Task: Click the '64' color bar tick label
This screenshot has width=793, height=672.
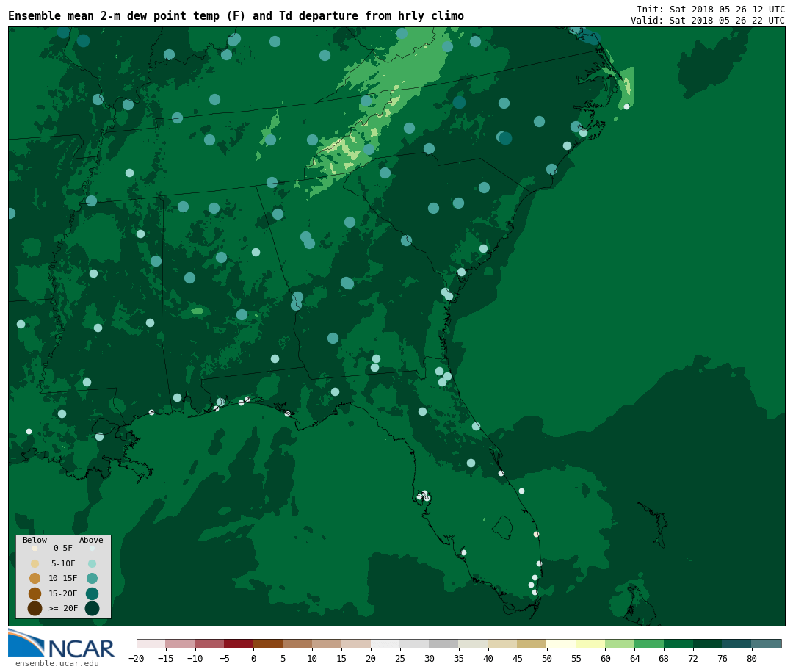Action: pos(635,658)
